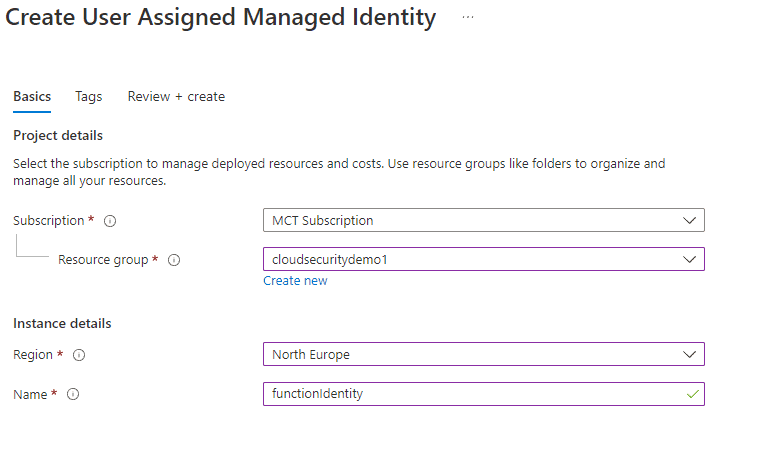Expand the MCT Subscription dropdown arrow
783x449 pixels.
coord(689,220)
